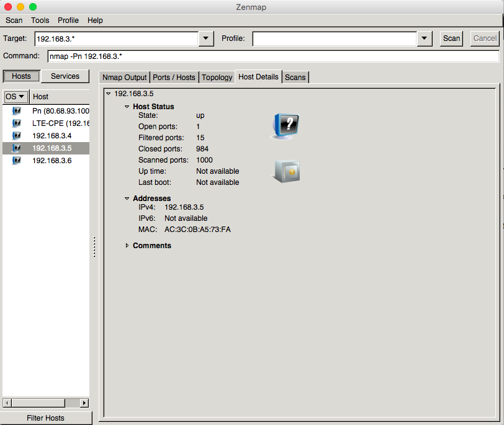504x425 pixels.
Task: Click the Host column header
Action: [x=60, y=97]
